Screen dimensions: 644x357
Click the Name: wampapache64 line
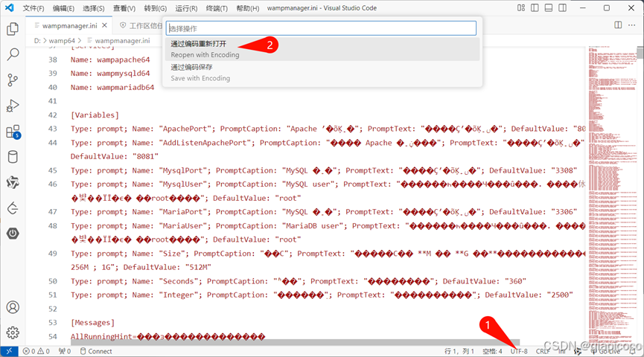(110, 59)
